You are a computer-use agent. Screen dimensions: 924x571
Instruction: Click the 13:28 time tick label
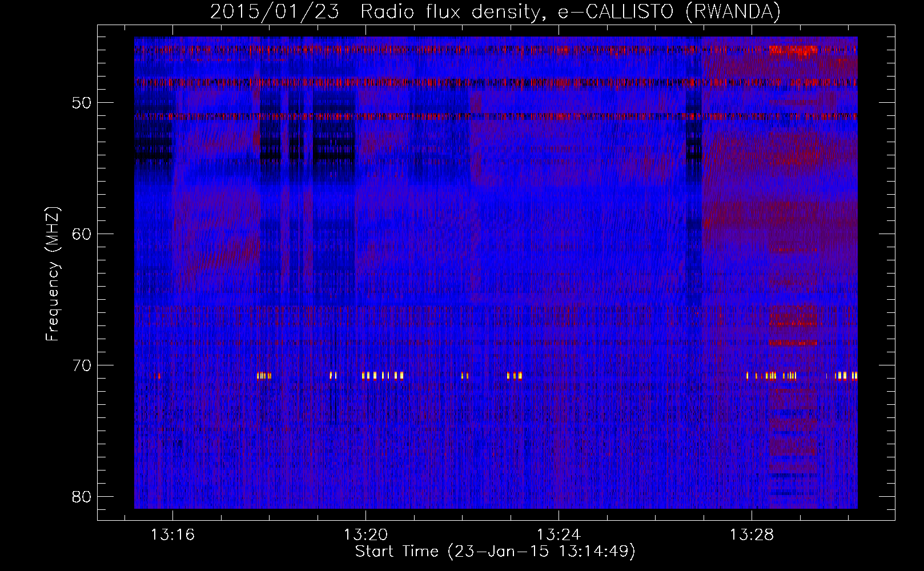[752, 535]
